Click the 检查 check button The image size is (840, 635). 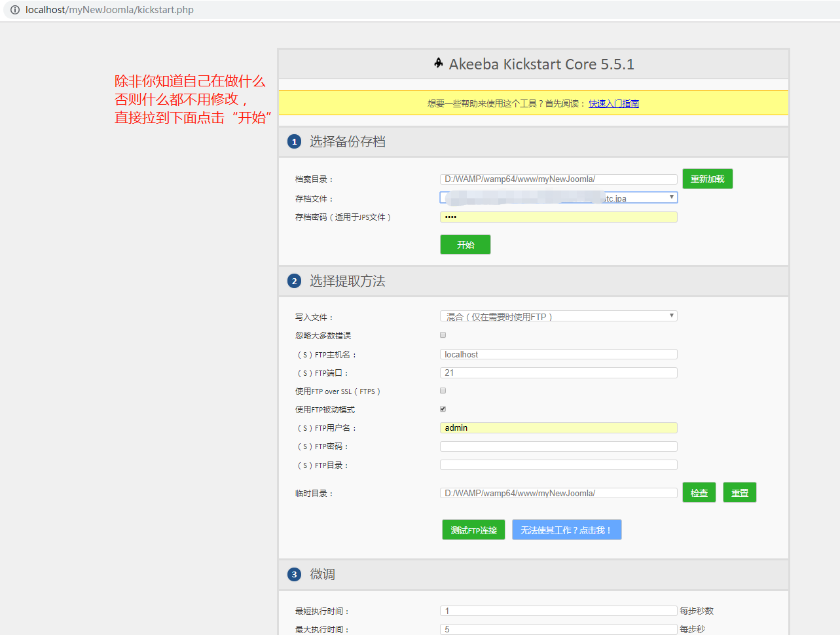tap(699, 492)
